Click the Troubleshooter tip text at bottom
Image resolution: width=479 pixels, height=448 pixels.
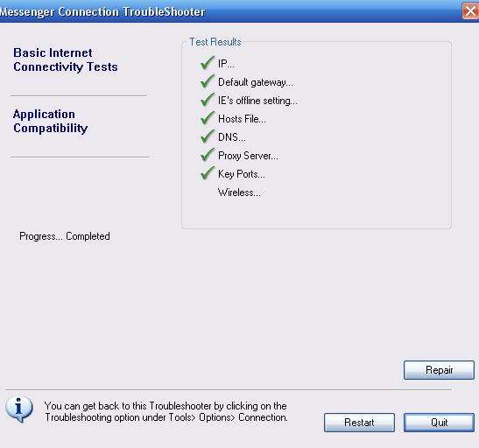pos(166,411)
